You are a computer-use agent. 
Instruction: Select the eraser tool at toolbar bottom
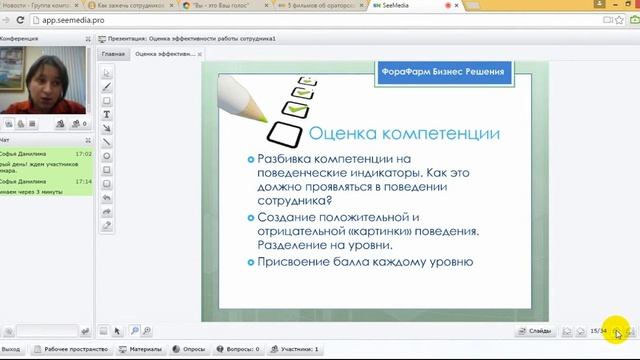click(x=107, y=226)
